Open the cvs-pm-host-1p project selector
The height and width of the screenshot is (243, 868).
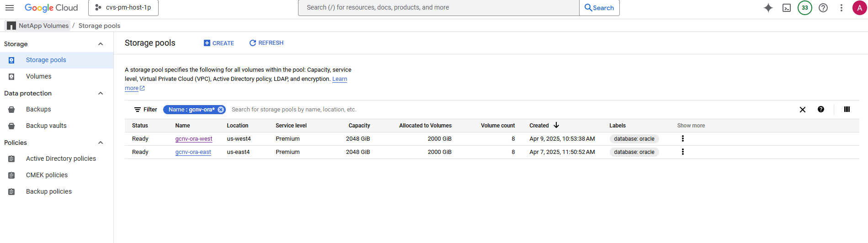pyautogui.click(x=123, y=8)
